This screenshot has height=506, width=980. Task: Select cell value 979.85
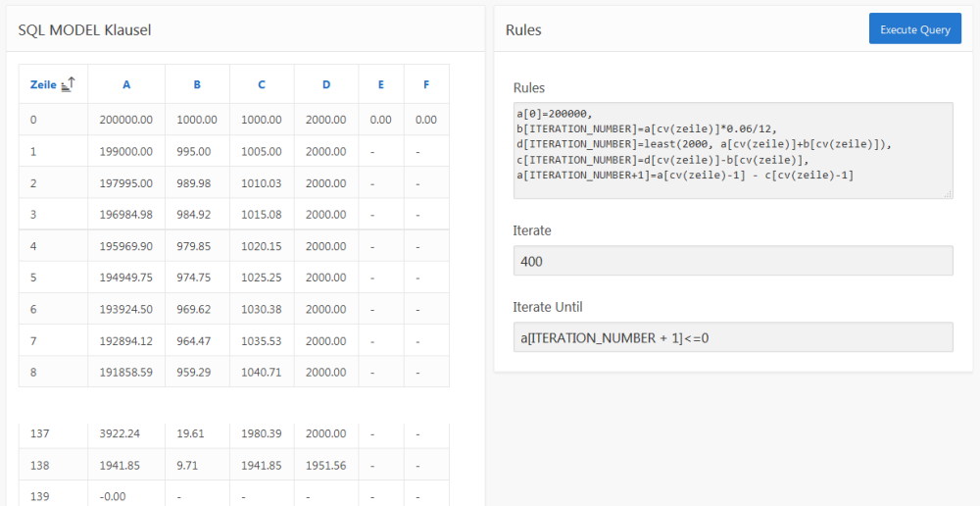click(x=194, y=246)
